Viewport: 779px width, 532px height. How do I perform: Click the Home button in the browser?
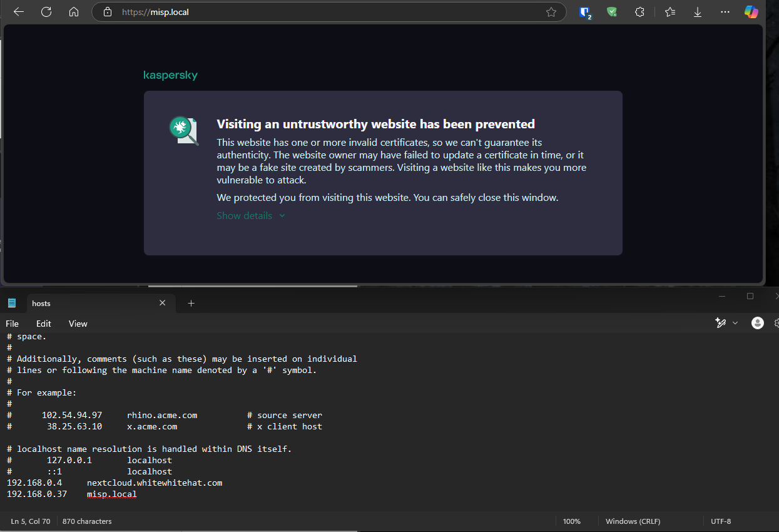(73, 11)
